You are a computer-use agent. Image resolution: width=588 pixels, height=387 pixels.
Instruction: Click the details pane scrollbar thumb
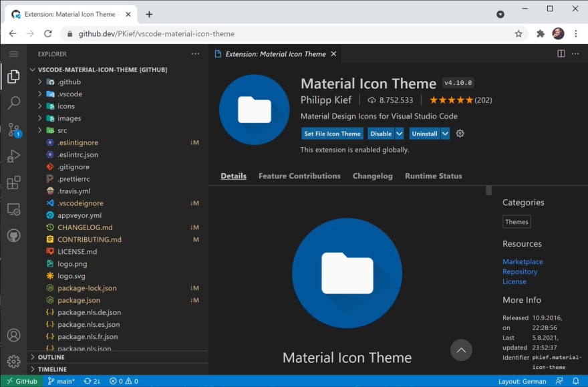click(488, 190)
